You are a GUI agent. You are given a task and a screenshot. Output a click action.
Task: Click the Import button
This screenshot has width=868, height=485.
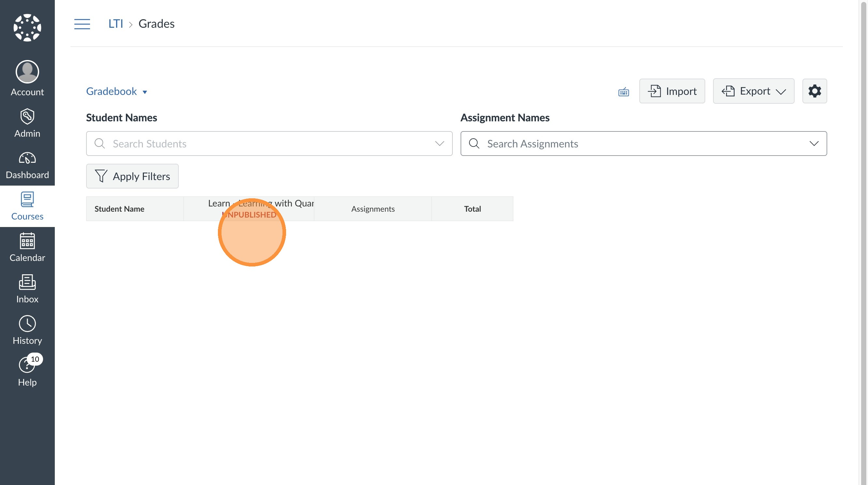(x=672, y=91)
